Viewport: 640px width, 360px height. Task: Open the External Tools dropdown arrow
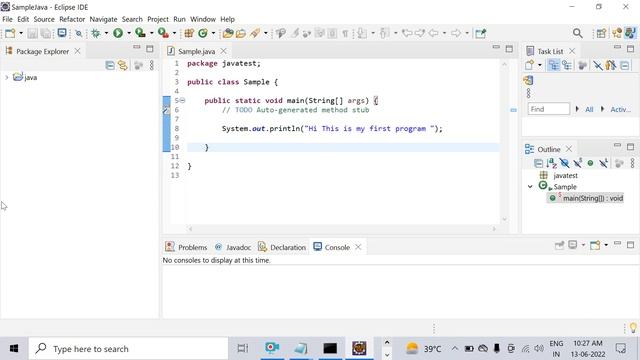click(174, 33)
